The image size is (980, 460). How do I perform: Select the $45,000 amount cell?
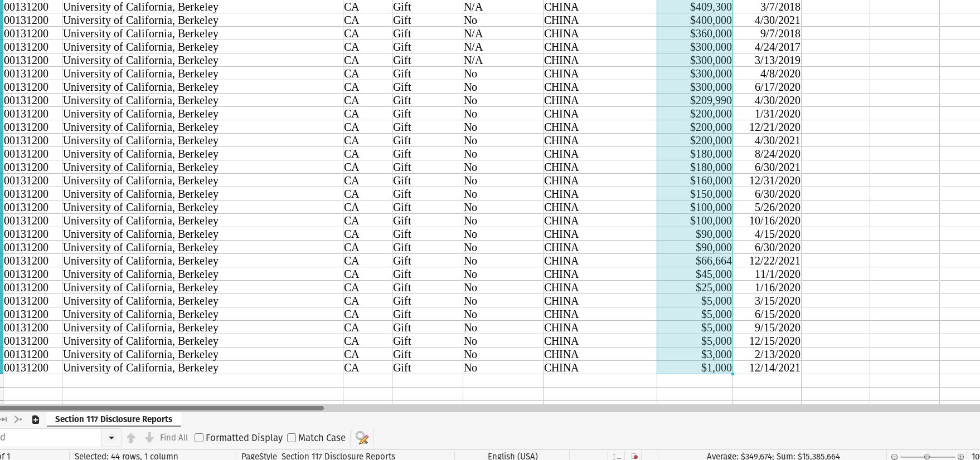(x=695, y=274)
